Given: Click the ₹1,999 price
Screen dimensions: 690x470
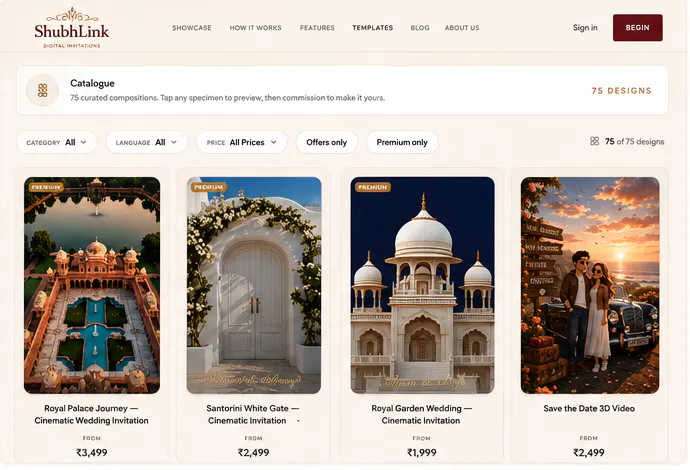Looking at the screenshot, I should tap(422, 452).
